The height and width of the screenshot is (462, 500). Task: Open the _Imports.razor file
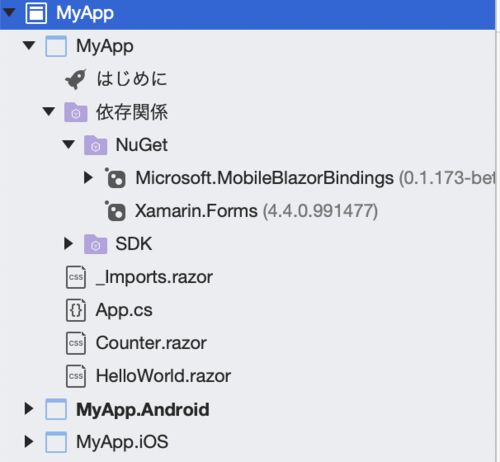(x=154, y=277)
